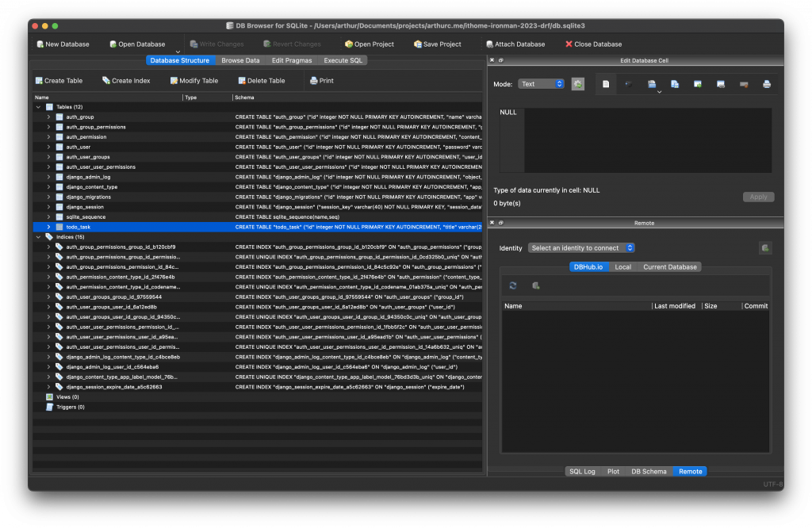
Task: Select the auth_user_user_permissions table name
Action: click(101, 167)
